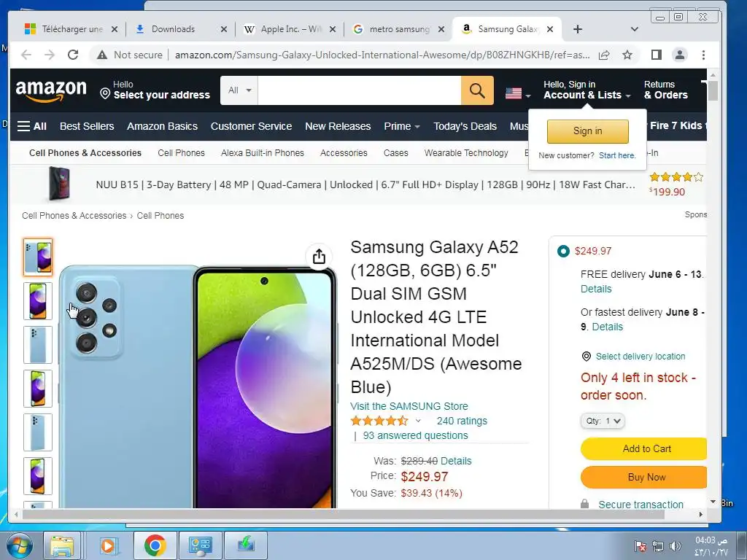Open the Secure transaction link

pos(640,505)
